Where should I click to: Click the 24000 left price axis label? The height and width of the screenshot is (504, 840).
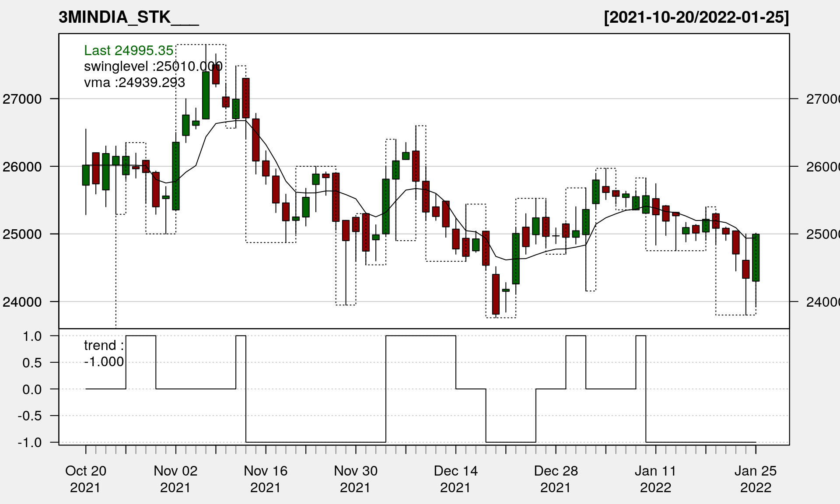pyautogui.click(x=22, y=302)
